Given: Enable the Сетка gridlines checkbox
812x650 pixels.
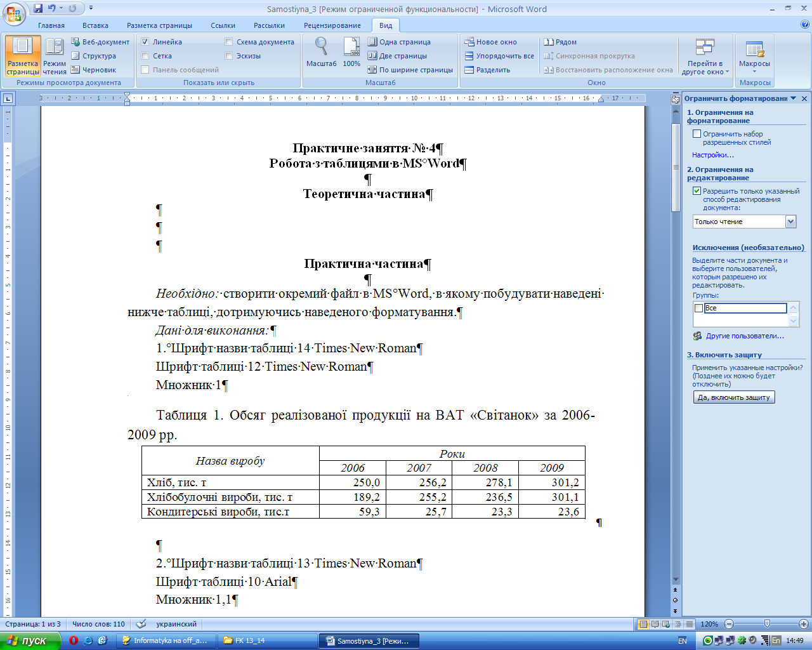Looking at the screenshot, I should (145, 56).
